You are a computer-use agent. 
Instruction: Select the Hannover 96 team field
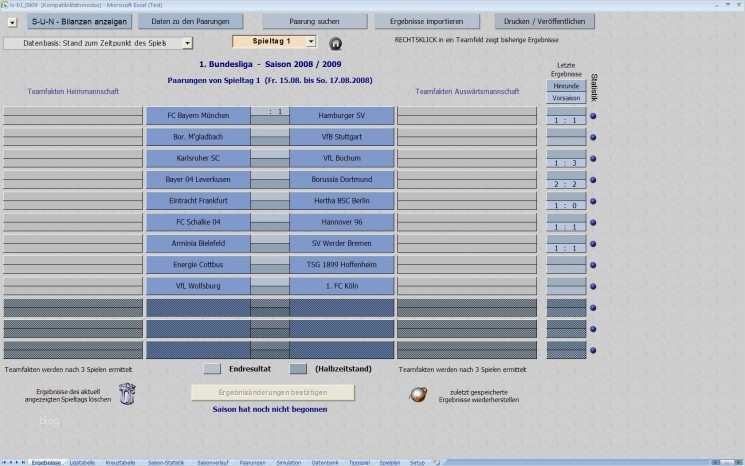pos(342,222)
